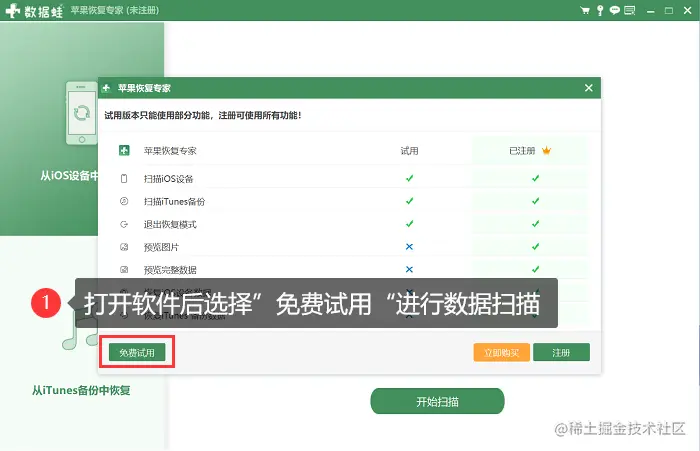Image resolution: width=700 pixels, height=451 pixels.
Task: Click the blue X for 预览图片 trial
Action: [x=409, y=246]
